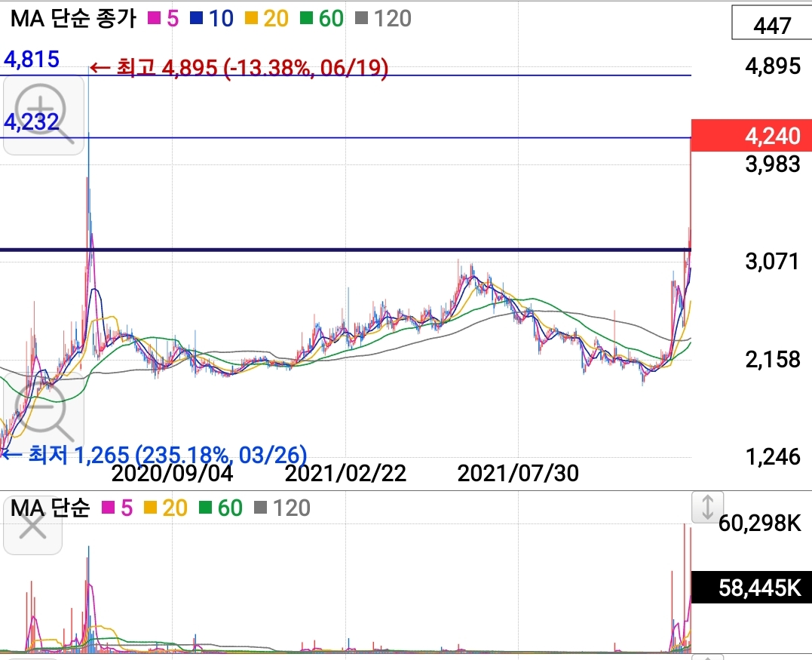Tap the 3,983 price axis label
Viewport: 812px width, 660px height.
(x=773, y=164)
